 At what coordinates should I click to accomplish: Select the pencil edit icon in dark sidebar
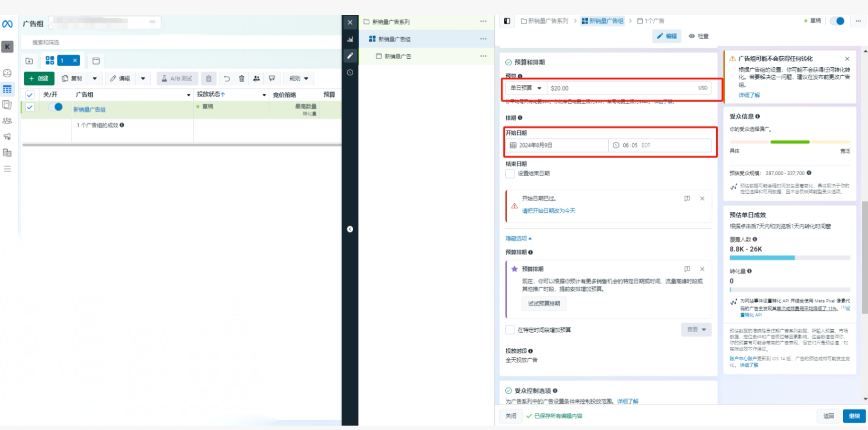[350, 56]
